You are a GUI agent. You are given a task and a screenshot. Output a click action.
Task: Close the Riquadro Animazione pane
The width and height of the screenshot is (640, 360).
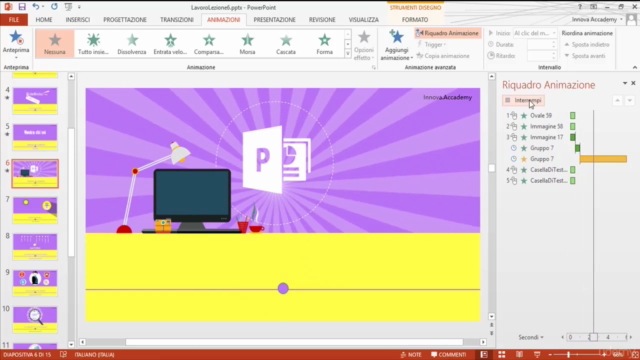(633, 83)
